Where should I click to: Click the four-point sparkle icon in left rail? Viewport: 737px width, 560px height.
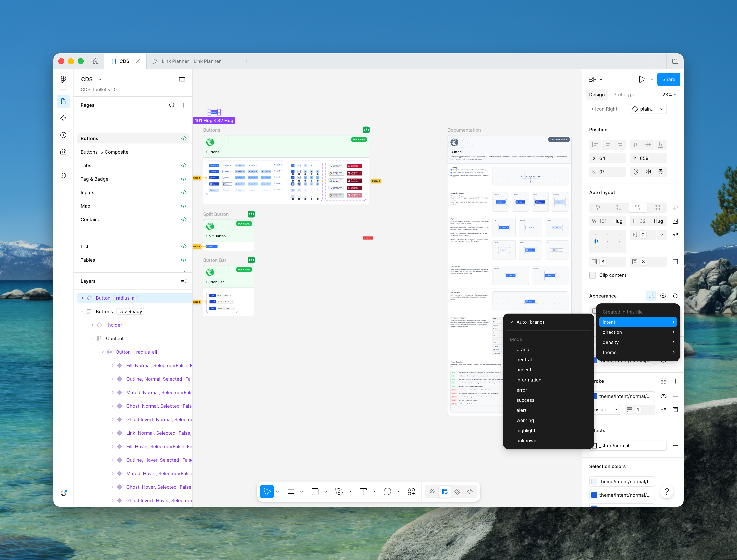click(x=63, y=118)
